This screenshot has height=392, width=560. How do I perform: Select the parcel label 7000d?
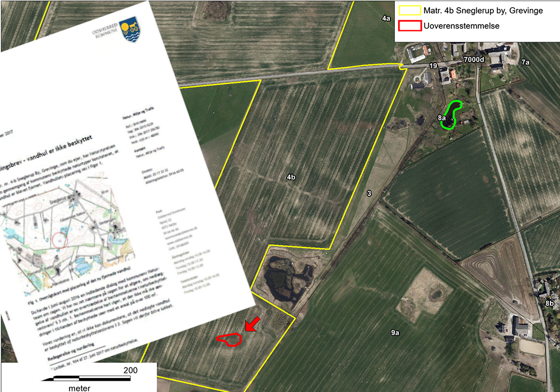pos(473,59)
